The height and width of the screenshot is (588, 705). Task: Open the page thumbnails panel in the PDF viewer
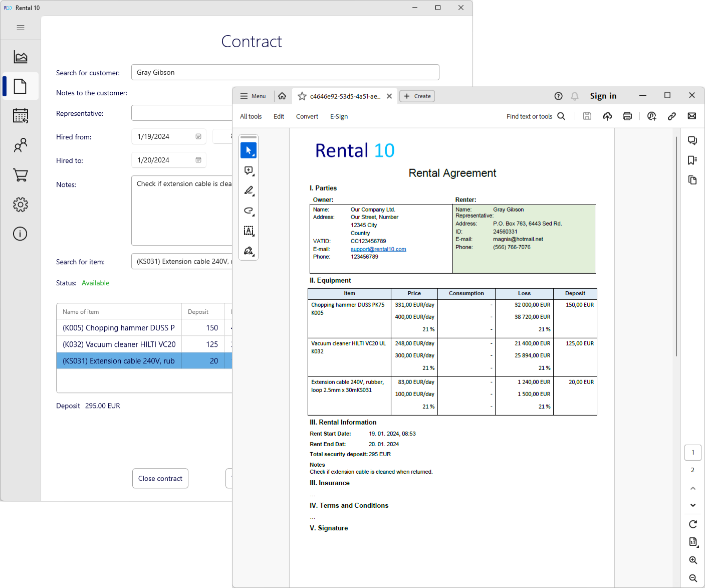tap(692, 180)
